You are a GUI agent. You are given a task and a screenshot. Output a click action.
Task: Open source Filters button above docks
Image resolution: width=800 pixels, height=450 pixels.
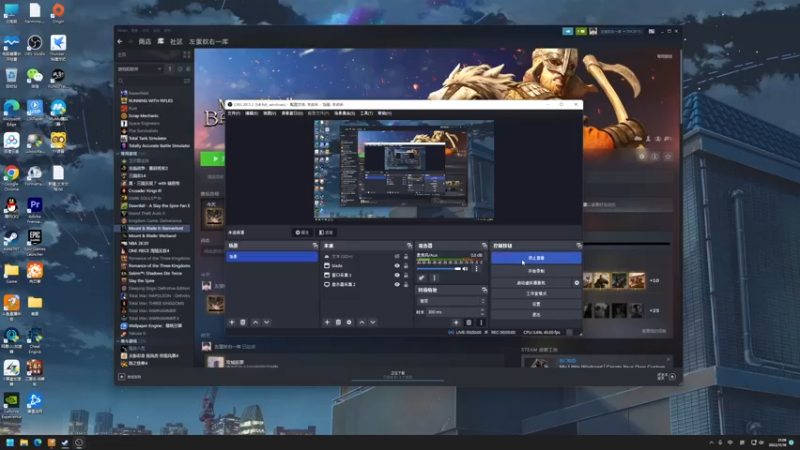pos(326,233)
